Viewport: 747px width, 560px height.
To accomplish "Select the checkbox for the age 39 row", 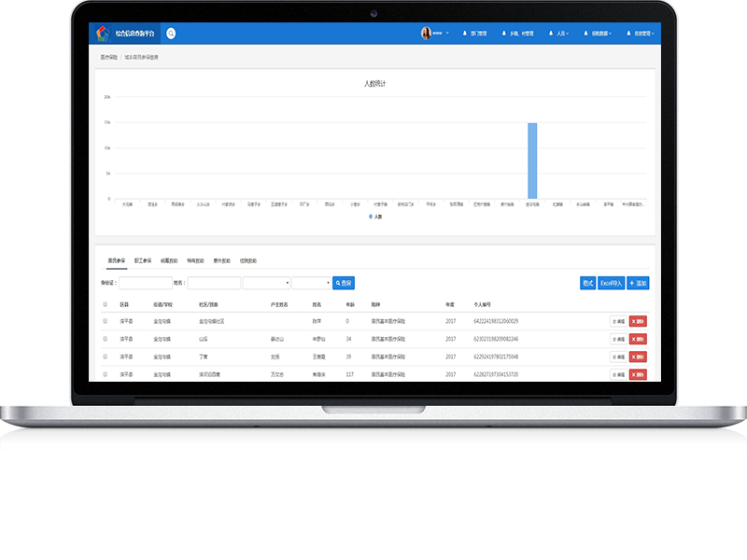I will tap(106, 357).
